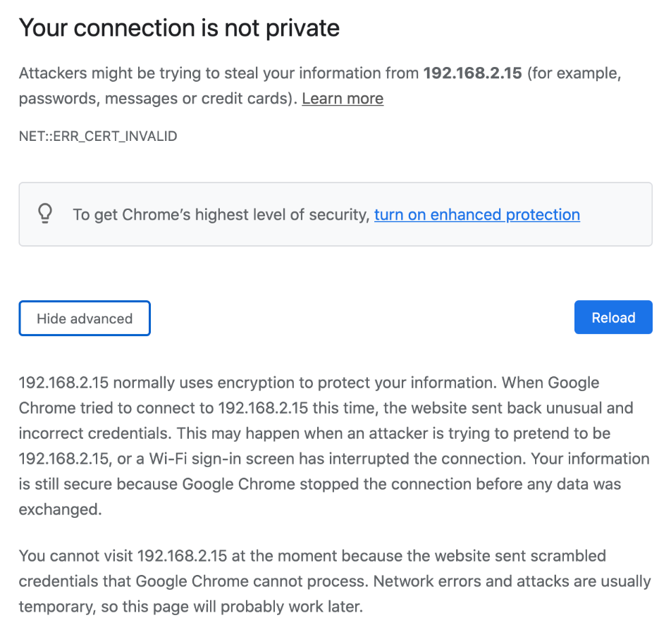Click 'incorrect credentials' in advanced paragraph

click(x=95, y=433)
